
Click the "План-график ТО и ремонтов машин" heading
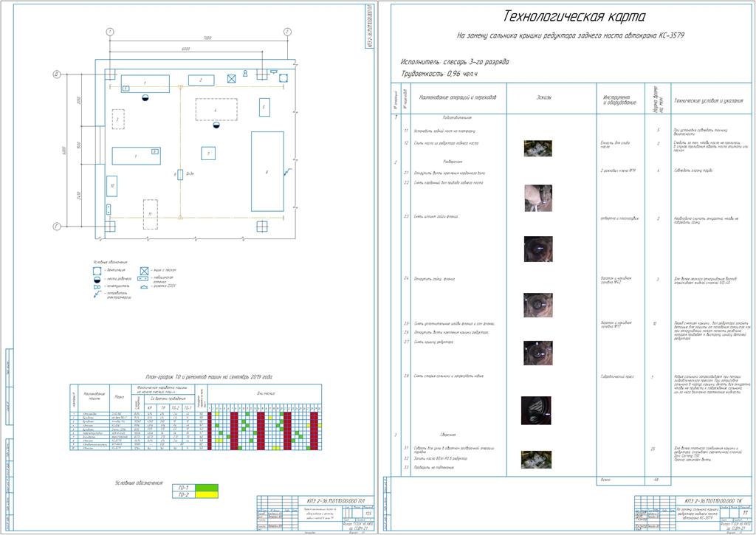(x=209, y=377)
